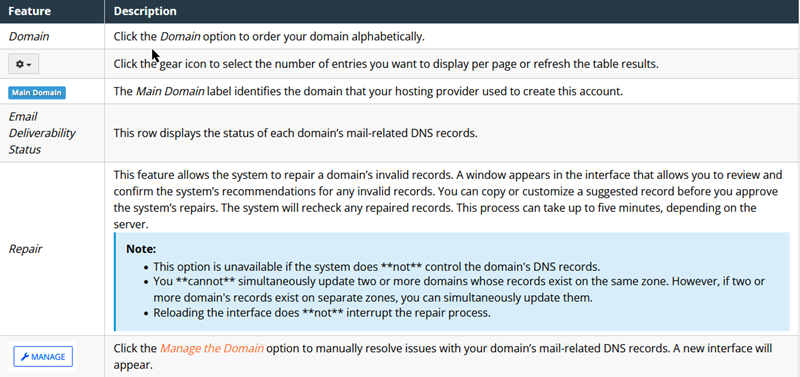
Task: Open the dropdown caret beside the gear
Action: click(29, 65)
